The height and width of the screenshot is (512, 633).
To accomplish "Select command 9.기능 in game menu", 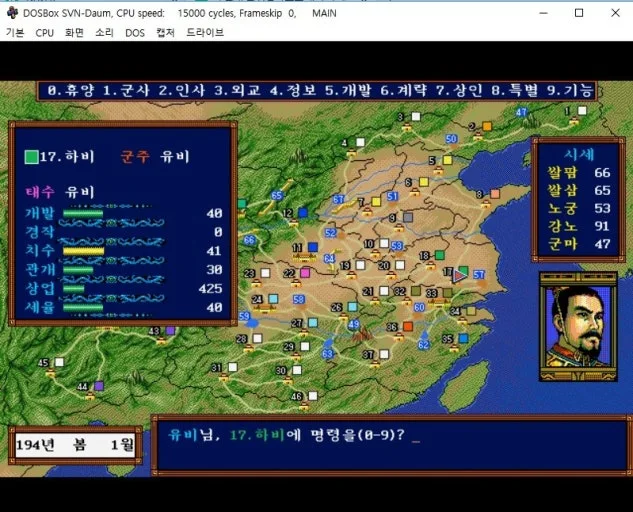I will 570,90.
